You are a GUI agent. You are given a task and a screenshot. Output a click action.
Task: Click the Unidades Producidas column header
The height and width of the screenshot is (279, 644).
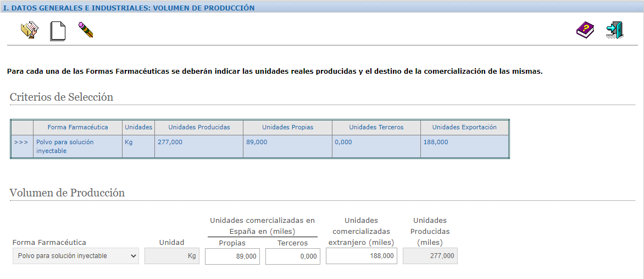click(x=199, y=127)
